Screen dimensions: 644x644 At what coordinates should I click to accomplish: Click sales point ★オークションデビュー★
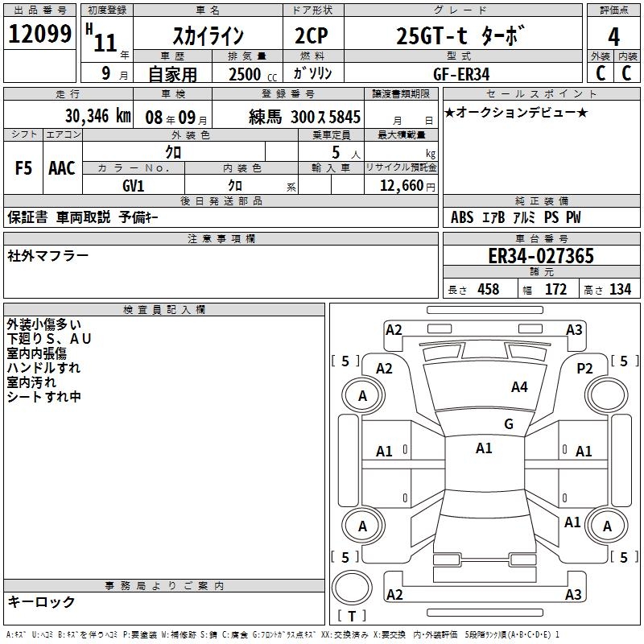coord(516,112)
